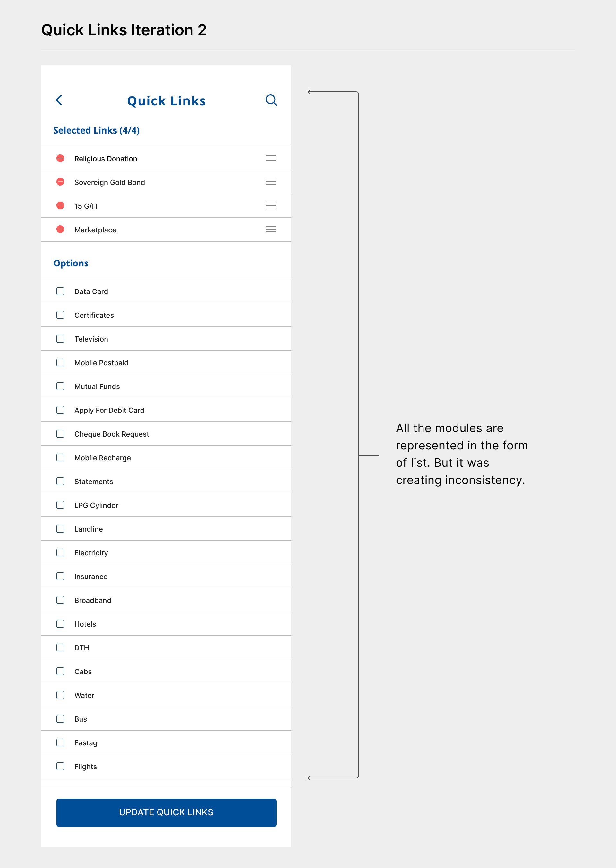The width and height of the screenshot is (616, 868).
Task: Remove Sovereign Gold Bond link
Action: [x=60, y=182]
